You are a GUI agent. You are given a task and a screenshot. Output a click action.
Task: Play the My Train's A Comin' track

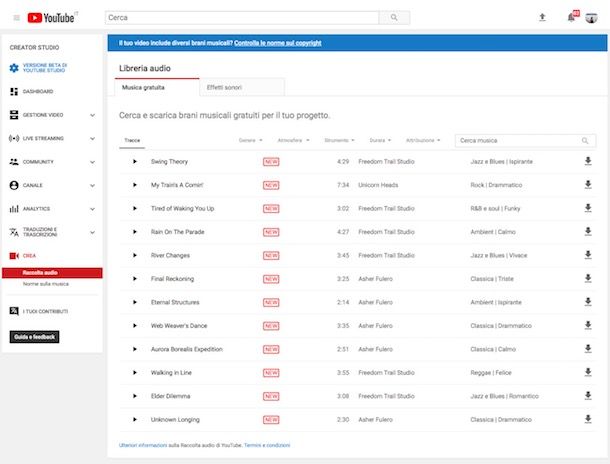(x=135, y=185)
